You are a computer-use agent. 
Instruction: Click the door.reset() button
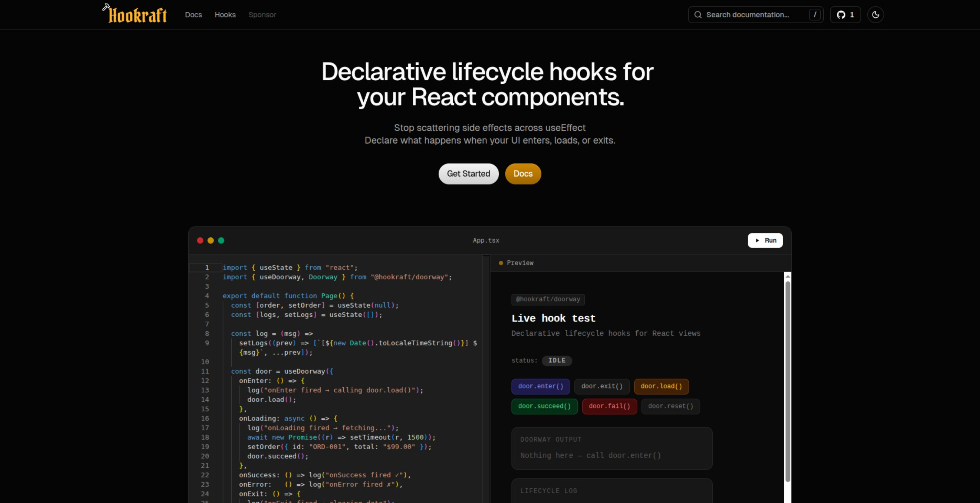coord(670,407)
